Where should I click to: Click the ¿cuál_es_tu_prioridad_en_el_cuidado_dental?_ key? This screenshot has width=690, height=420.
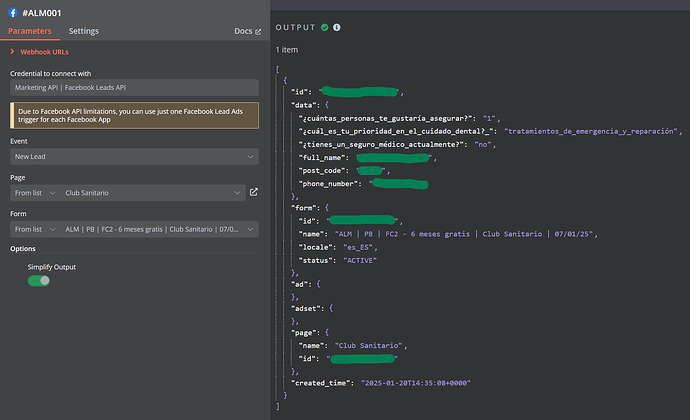396,131
